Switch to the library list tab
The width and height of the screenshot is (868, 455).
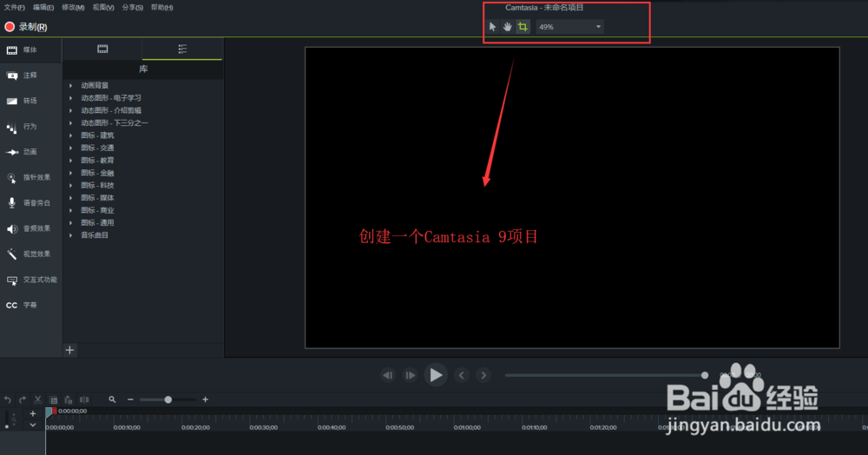tap(182, 49)
